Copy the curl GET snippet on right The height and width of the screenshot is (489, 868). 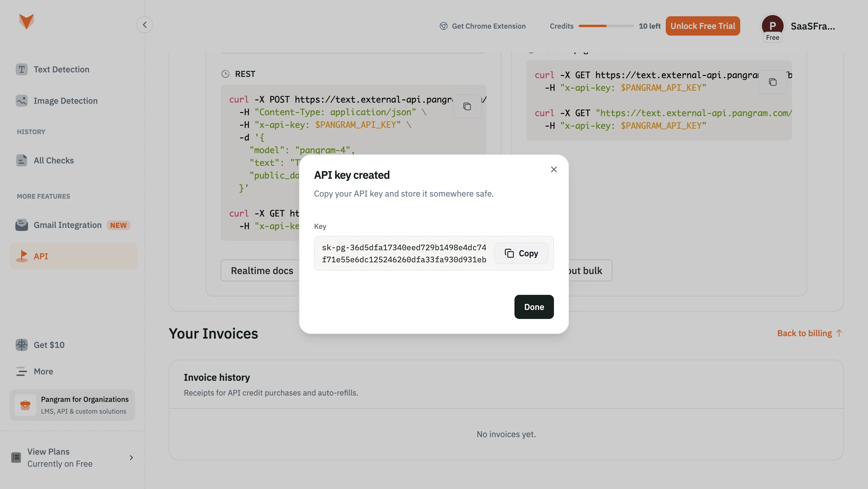[x=772, y=82]
